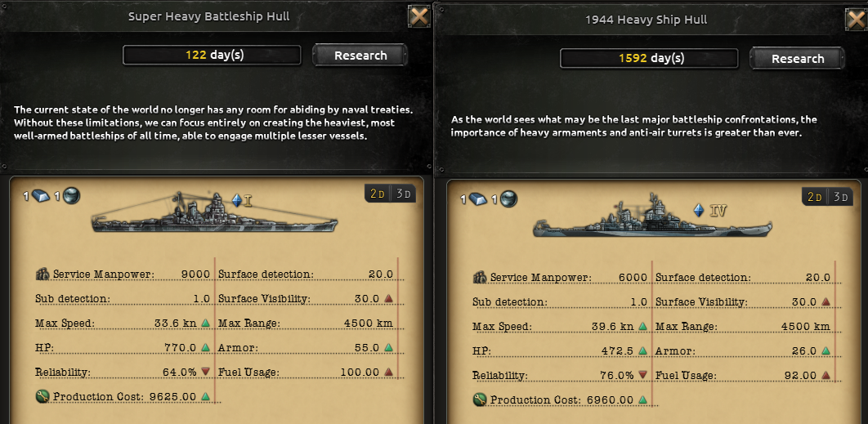Click the blue diamond tier I icon

click(237, 199)
